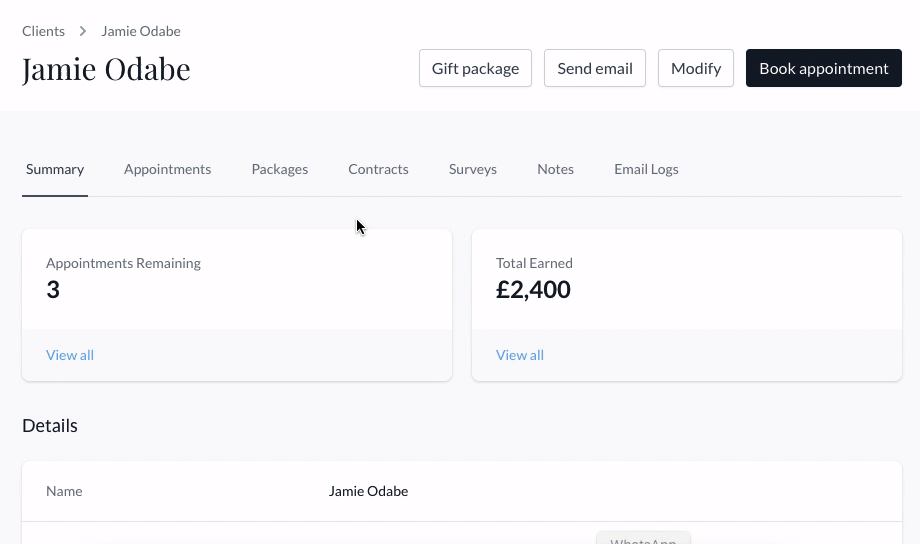Click the Jamie Odabe breadcrumb item

pyautogui.click(x=141, y=31)
